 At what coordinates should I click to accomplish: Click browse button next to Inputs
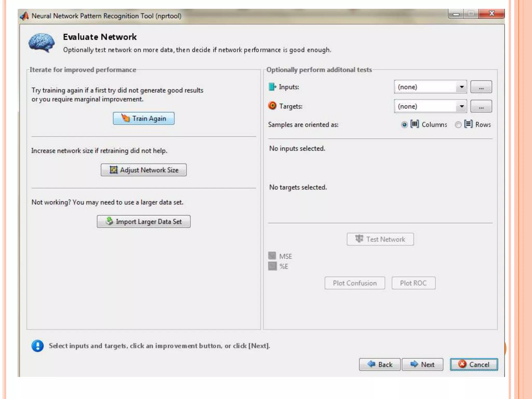[481, 87]
